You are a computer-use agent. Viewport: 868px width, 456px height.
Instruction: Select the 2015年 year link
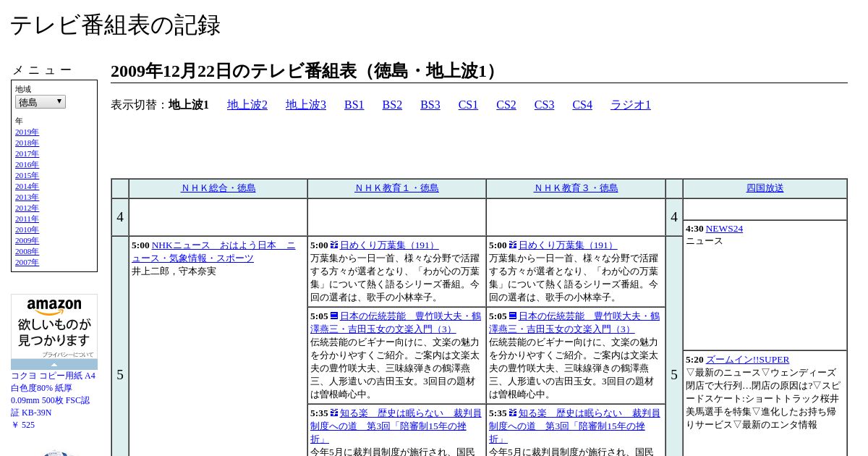pyautogui.click(x=27, y=175)
